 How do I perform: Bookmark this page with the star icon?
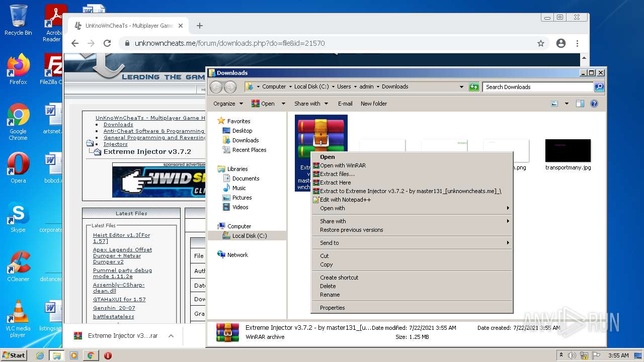[541, 43]
